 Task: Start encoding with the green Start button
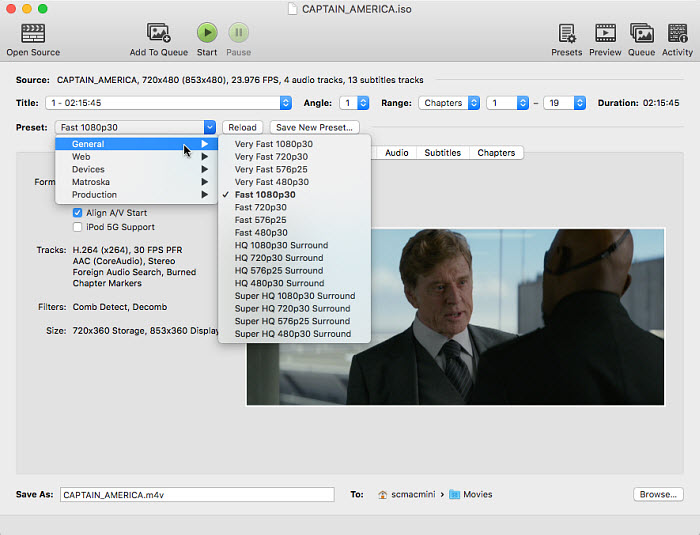pyautogui.click(x=207, y=33)
